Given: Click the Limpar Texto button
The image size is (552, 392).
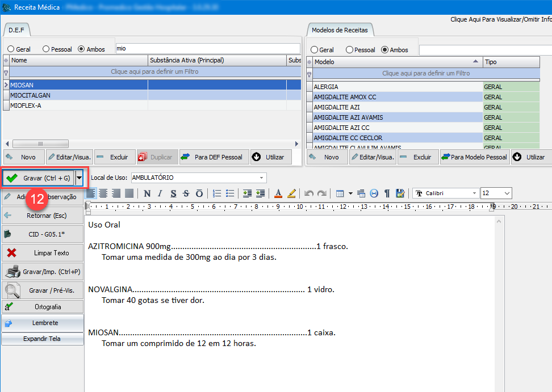Looking at the screenshot, I should point(43,253).
